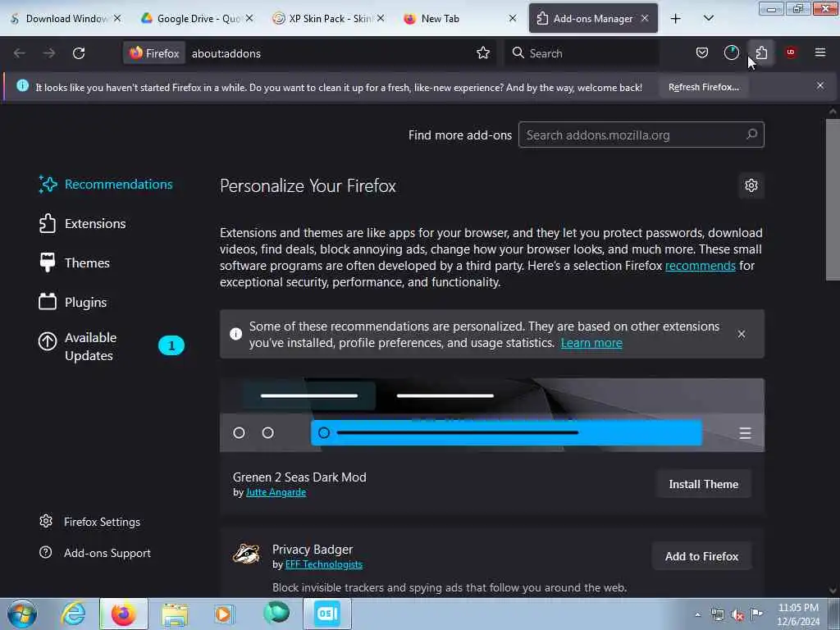Dismiss the personalized recommendations message
The width and height of the screenshot is (840, 630).
(741, 334)
